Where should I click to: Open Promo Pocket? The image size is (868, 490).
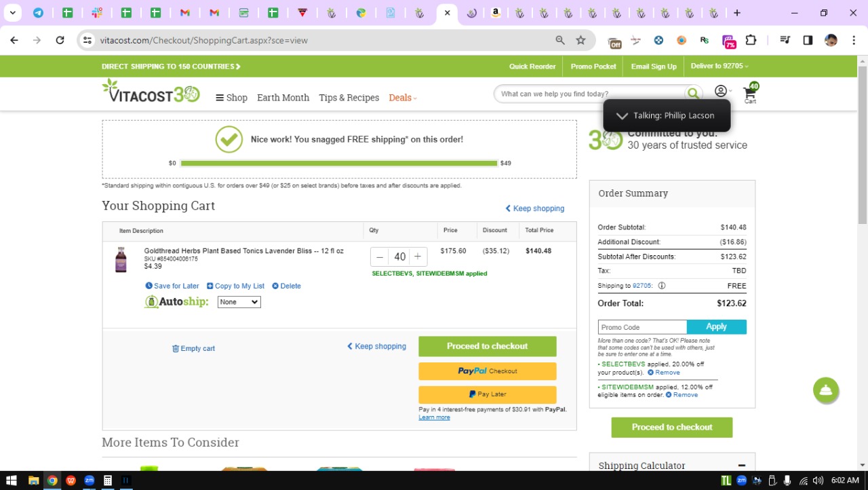point(593,67)
